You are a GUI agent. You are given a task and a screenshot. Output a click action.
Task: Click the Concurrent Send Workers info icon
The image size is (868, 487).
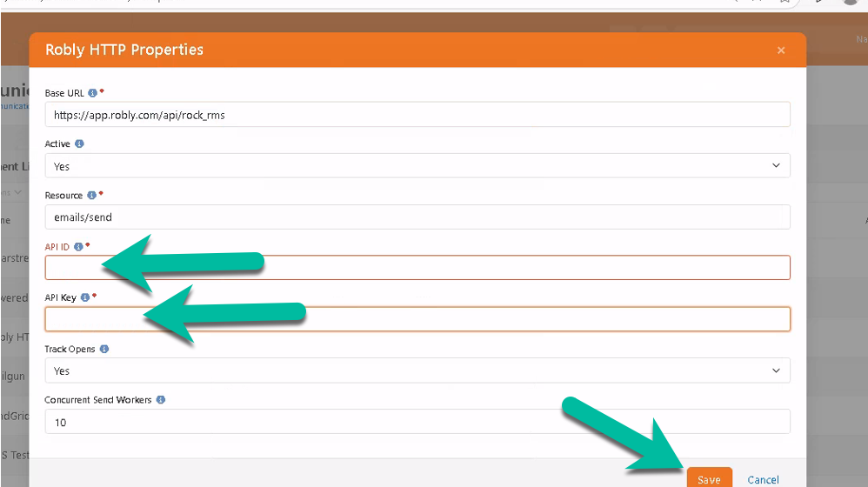click(161, 400)
